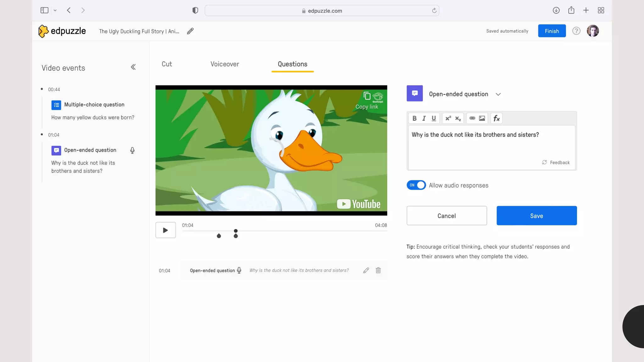Screen dimensions: 644x362
Task: Apply italic formatting in question editor
Action: [424, 118]
